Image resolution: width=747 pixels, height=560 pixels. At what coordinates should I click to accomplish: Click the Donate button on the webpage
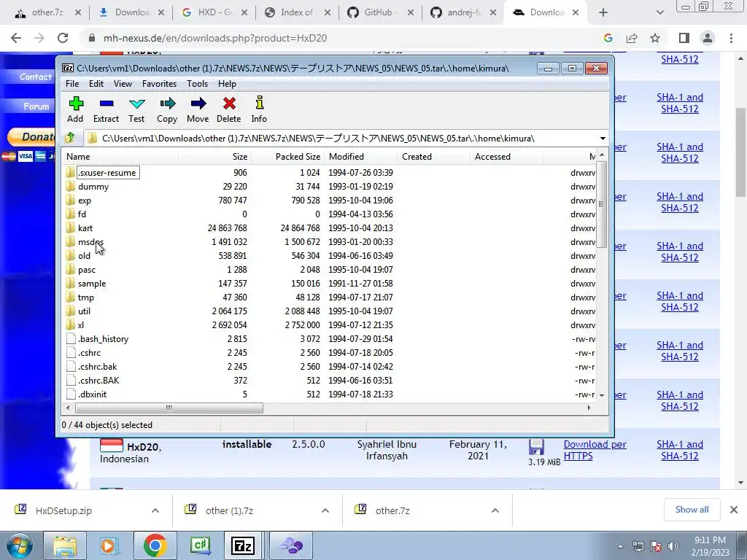(x=31, y=137)
